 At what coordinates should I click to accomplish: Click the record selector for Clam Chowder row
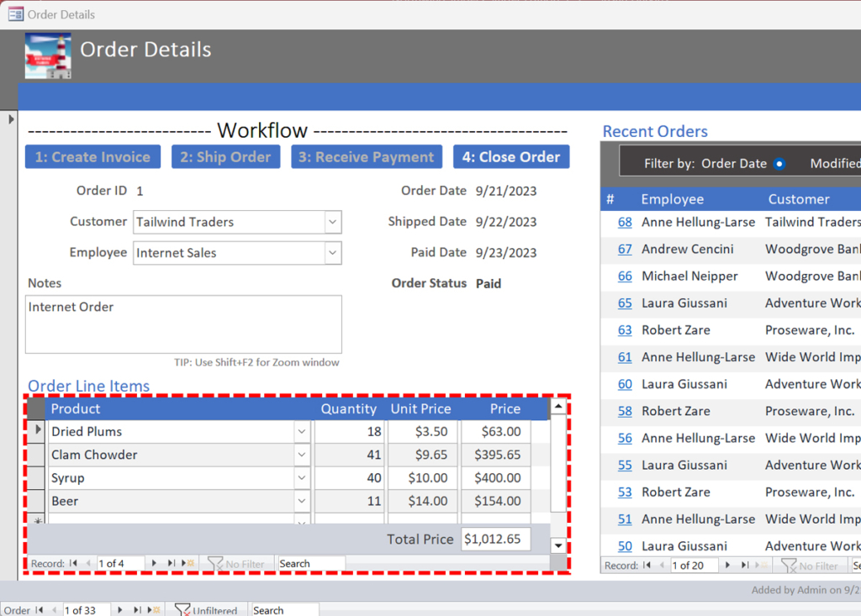click(x=36, y=455)
